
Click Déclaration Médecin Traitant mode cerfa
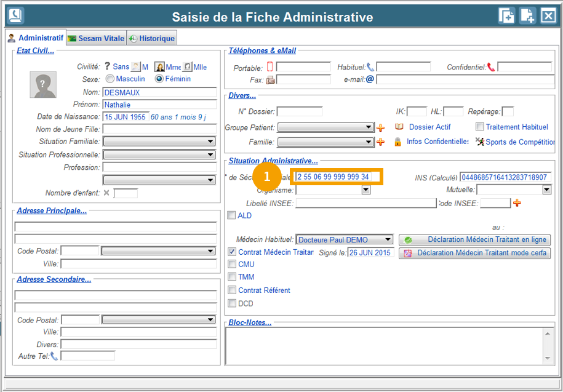474,253
